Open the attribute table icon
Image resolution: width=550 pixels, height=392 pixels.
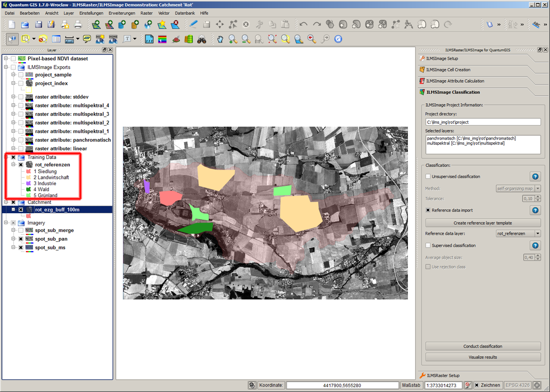(56, 39)
